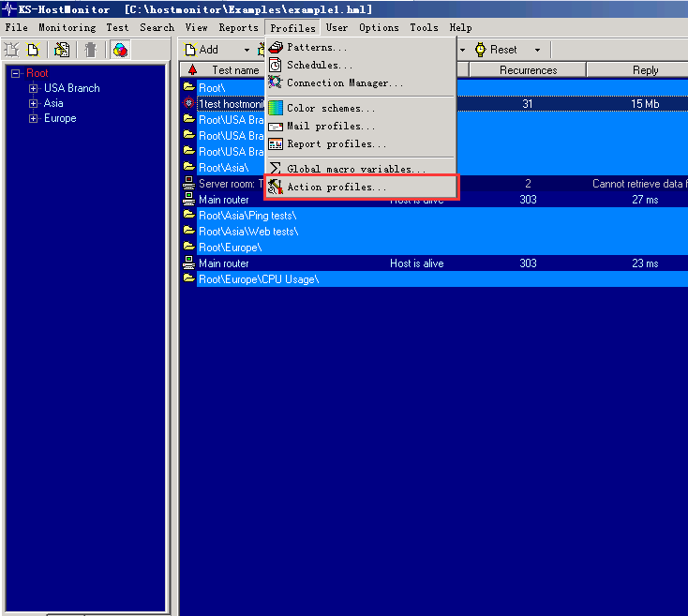Open the Reset button dropdown arrow
Viewport: 688px width, 616px height.
(x=537, y=50)
